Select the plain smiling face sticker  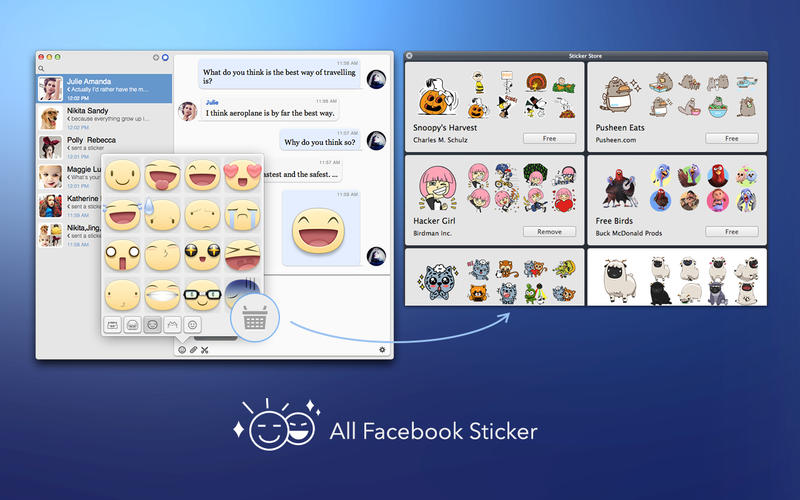[x=122, y=175]
